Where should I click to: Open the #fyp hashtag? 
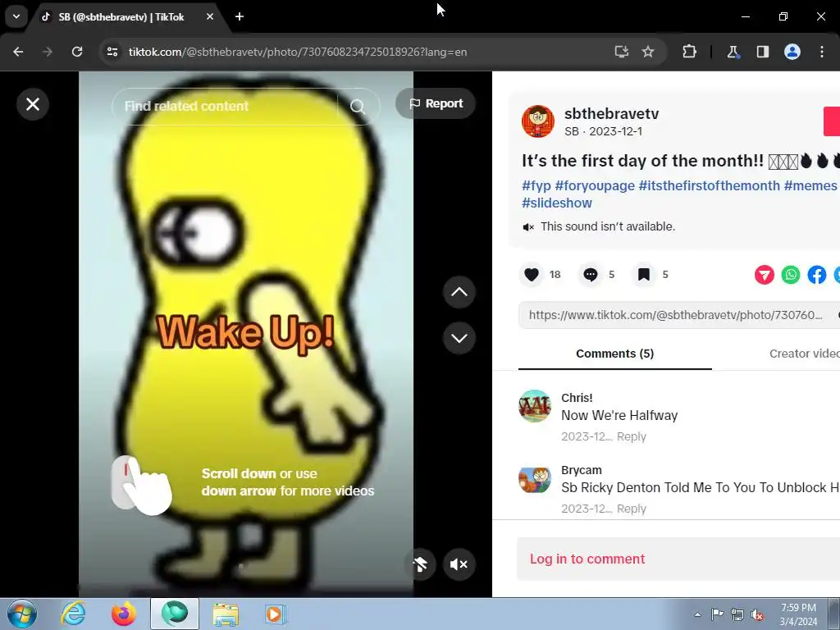click(x=536, y=185)
